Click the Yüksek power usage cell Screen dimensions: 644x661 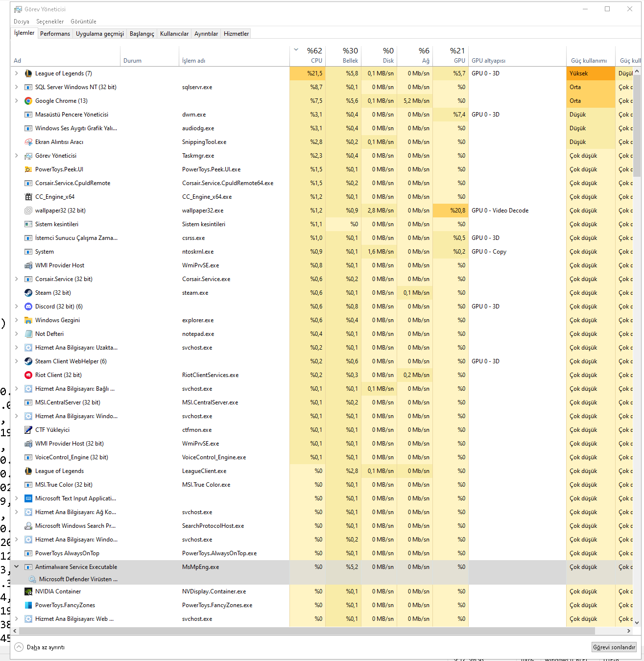591,73
